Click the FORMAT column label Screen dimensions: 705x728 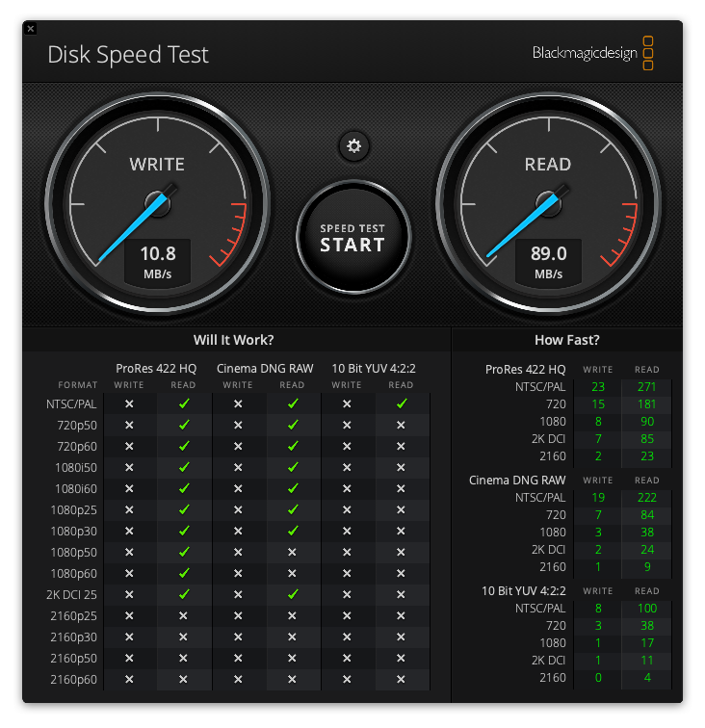[78, 385]
